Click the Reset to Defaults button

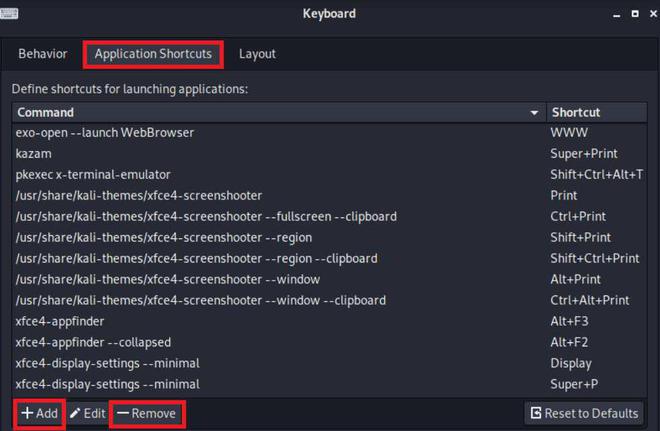point(585,413)
